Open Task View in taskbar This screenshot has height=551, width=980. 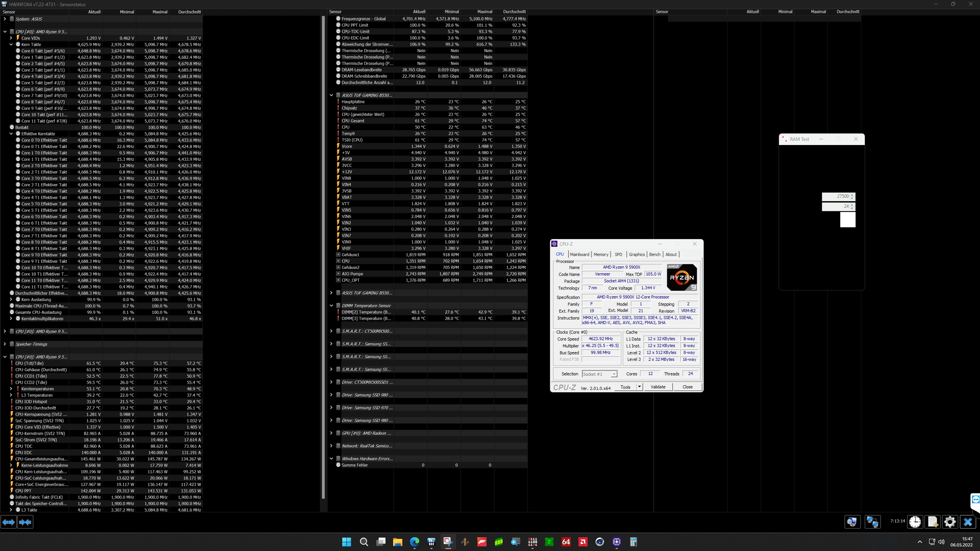coord(381,542)
